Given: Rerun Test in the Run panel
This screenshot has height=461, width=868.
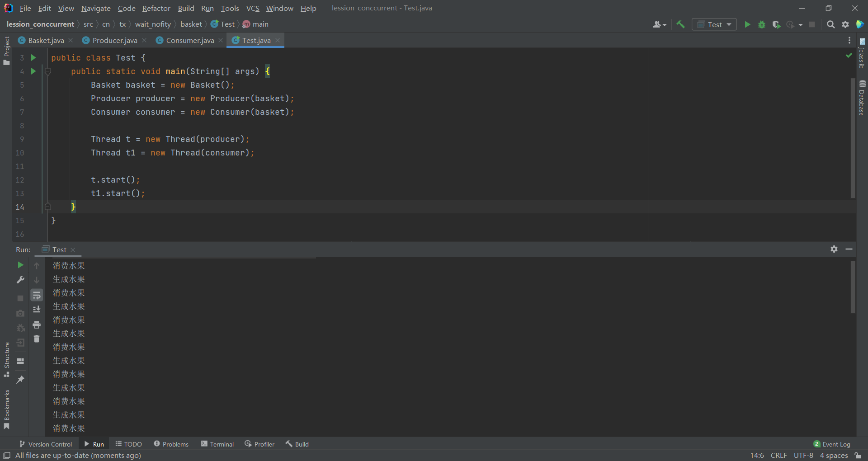Looking at the screenshot, I should coord(20,265).
